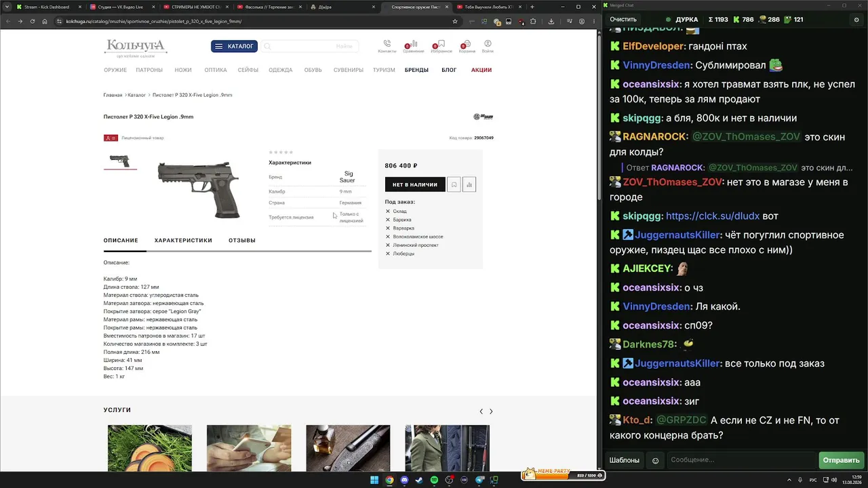The height and width of the screenshot is (488, 868).
Task: Switch to the СТРИМЕРЫ НЕ УМЕЮТ browser tab
Action: pyautogui.click(x=195, y=7)
